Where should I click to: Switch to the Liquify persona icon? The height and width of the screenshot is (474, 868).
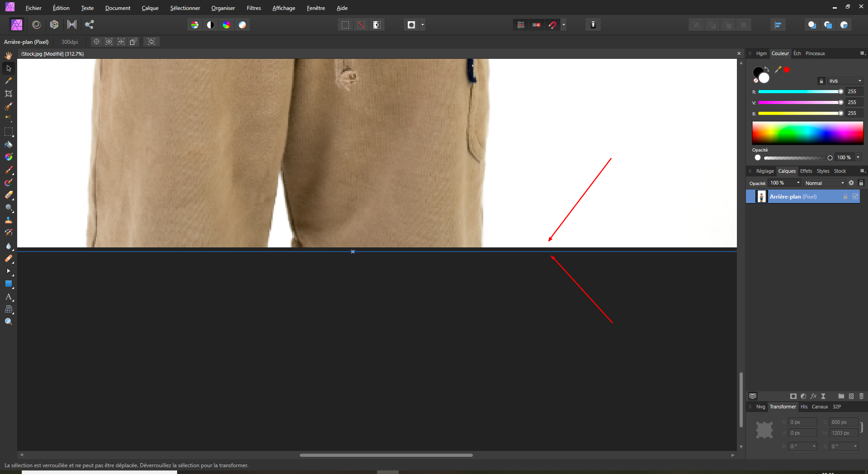[37, 25]
